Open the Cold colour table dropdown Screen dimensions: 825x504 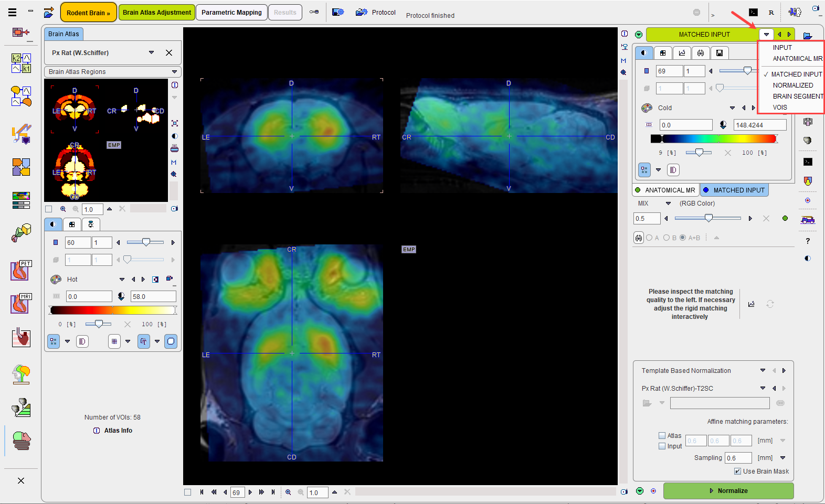coord(732,108)
